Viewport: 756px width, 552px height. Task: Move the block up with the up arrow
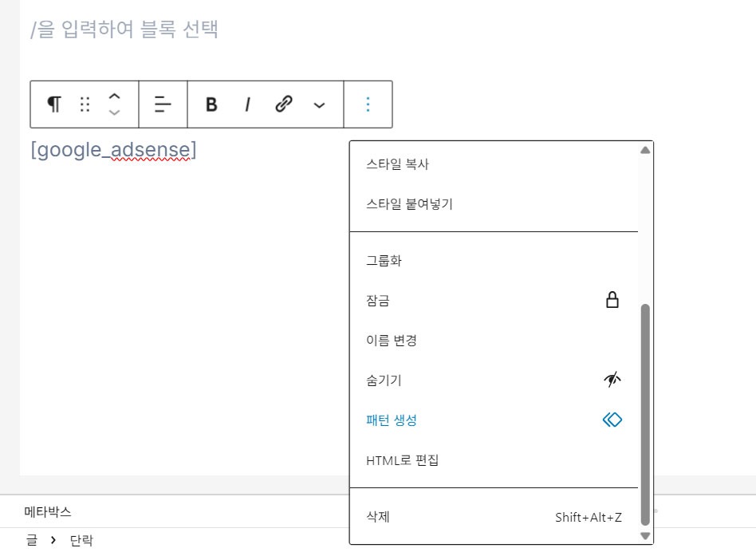coord(114,97)
